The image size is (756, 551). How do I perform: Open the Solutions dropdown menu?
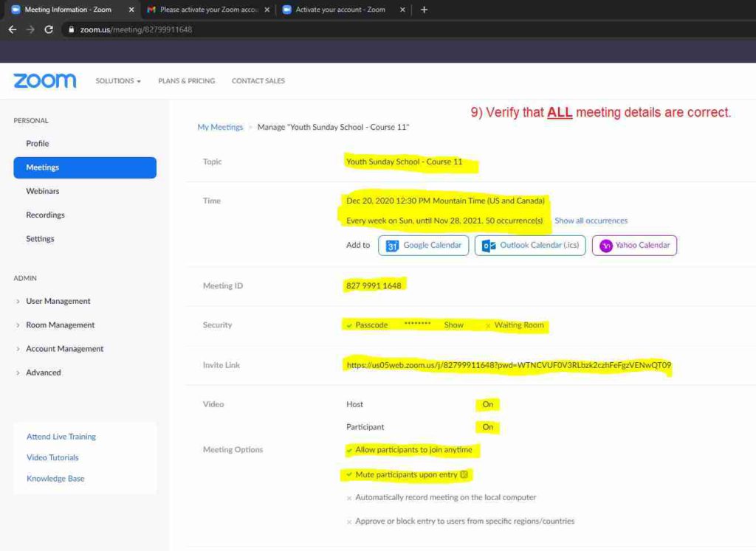[x=118, y=81]
